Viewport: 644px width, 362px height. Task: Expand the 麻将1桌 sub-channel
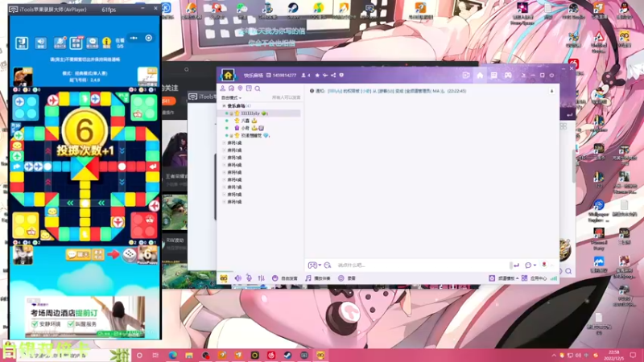[x=225, y=143]
